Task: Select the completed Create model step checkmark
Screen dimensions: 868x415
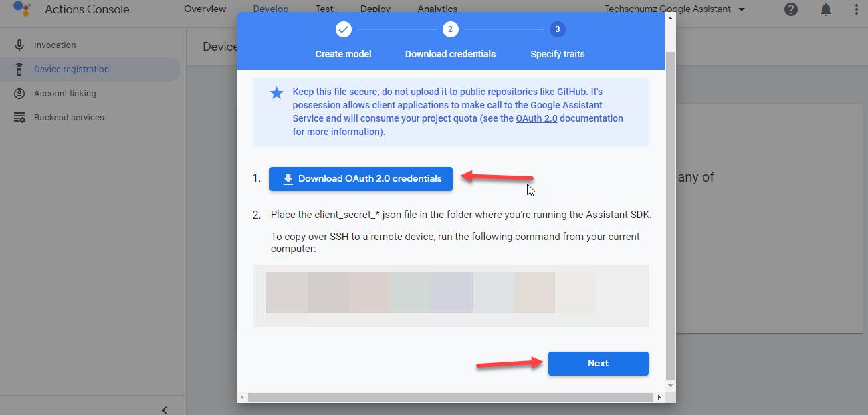Action: [x=343, y=29]
